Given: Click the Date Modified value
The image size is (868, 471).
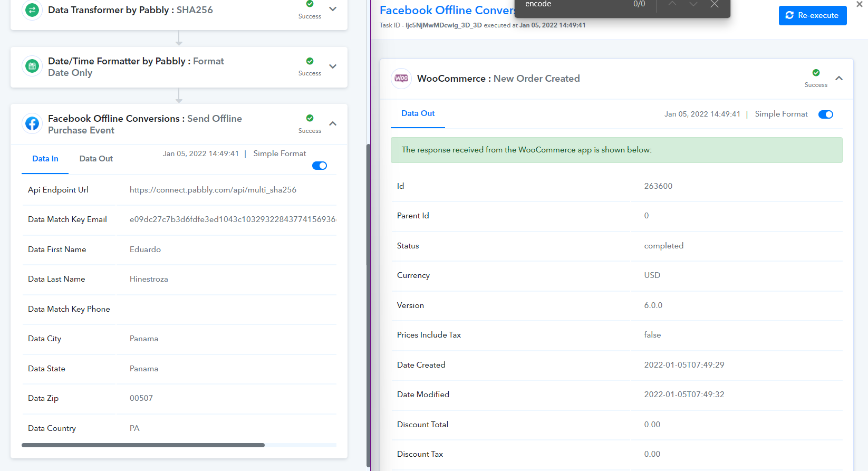Looking at the screenshot, I should point(684,395).
